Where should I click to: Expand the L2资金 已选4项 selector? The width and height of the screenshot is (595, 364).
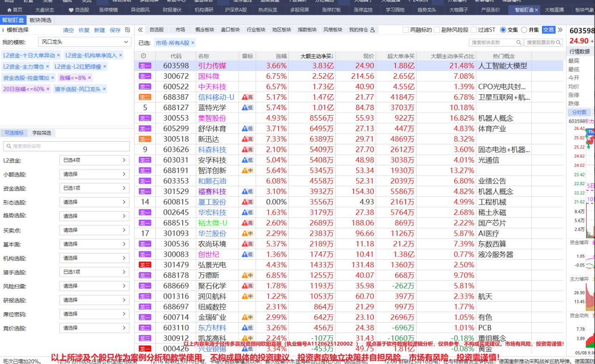tap(94, 160)
